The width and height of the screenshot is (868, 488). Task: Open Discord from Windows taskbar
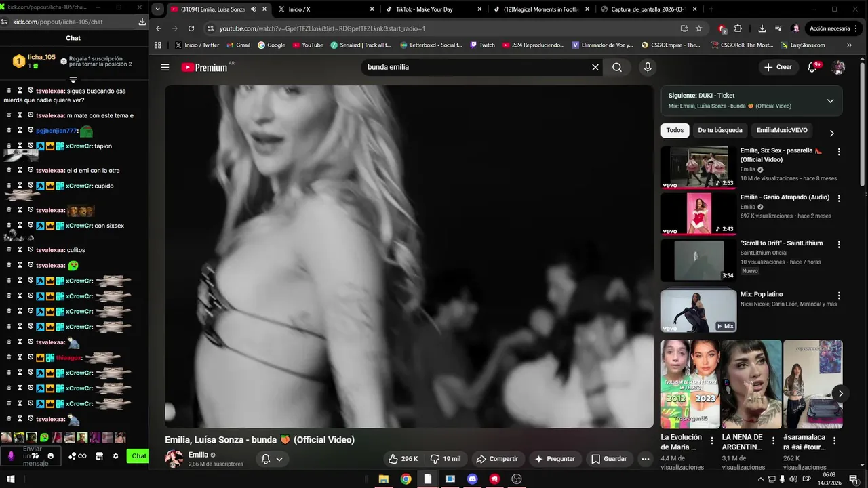472,479
